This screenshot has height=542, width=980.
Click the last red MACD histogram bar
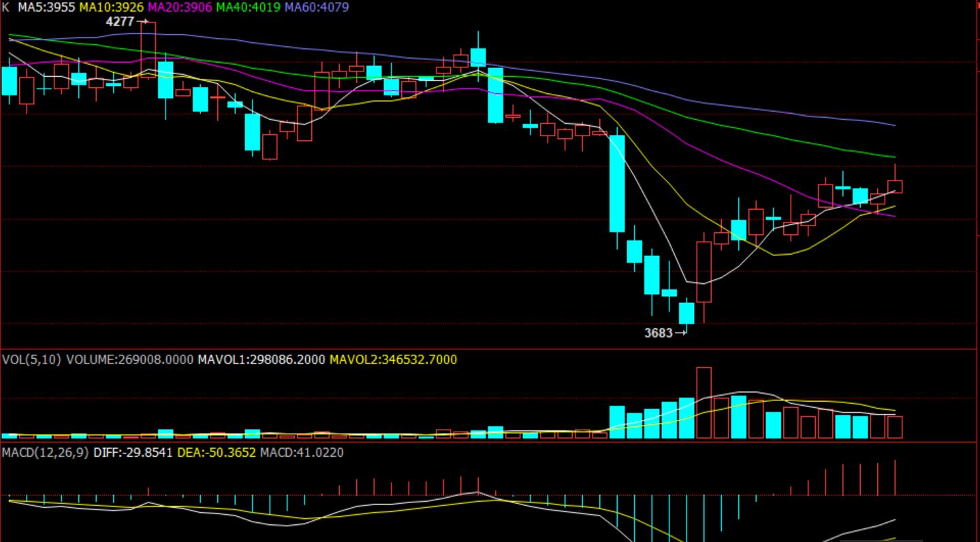coord(895,477)
